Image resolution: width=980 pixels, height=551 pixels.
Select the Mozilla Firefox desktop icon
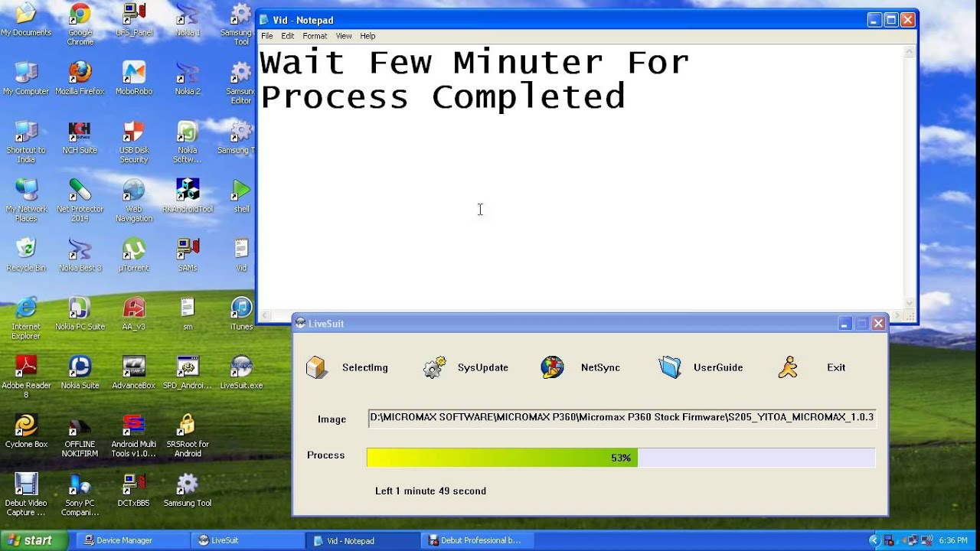80,78
